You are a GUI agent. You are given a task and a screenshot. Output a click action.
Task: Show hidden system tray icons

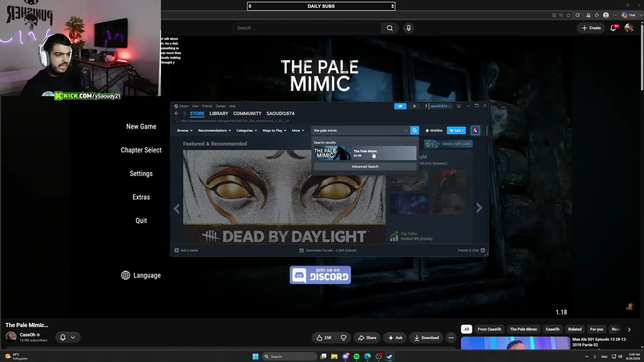pos(587,356)
